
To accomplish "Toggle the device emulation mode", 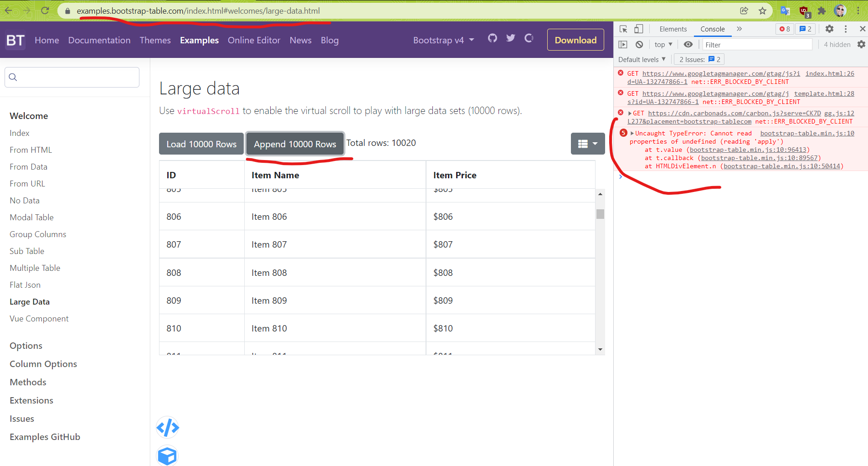I will [639, 28].
